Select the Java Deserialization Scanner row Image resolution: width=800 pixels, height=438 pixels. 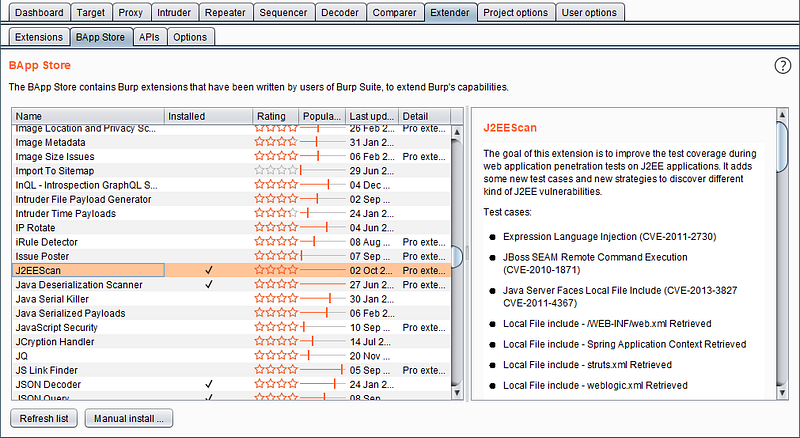[x=232, y=284]
